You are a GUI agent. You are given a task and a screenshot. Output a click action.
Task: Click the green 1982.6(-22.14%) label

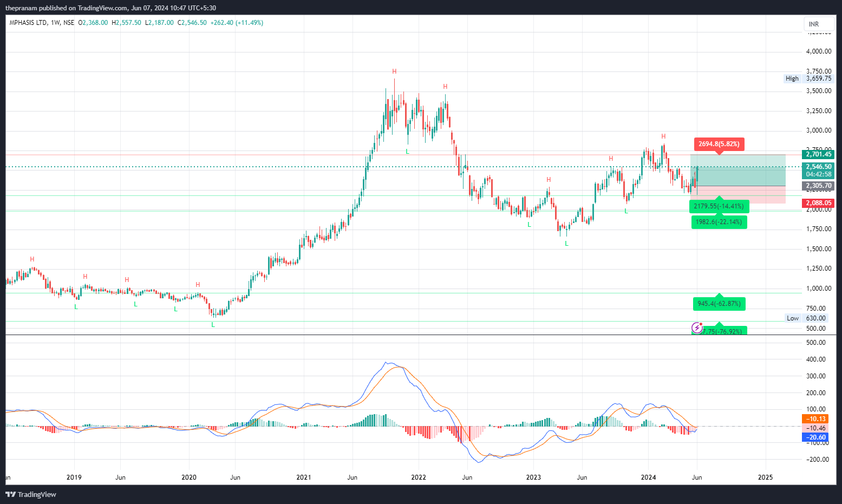click(x=719, y=222)
